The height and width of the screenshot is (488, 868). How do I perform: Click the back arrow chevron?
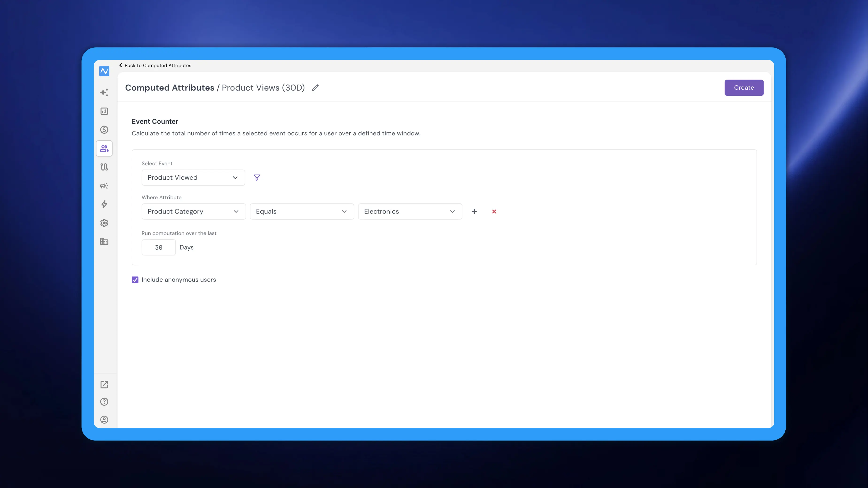pyautogui.click(x=121, y=65)
